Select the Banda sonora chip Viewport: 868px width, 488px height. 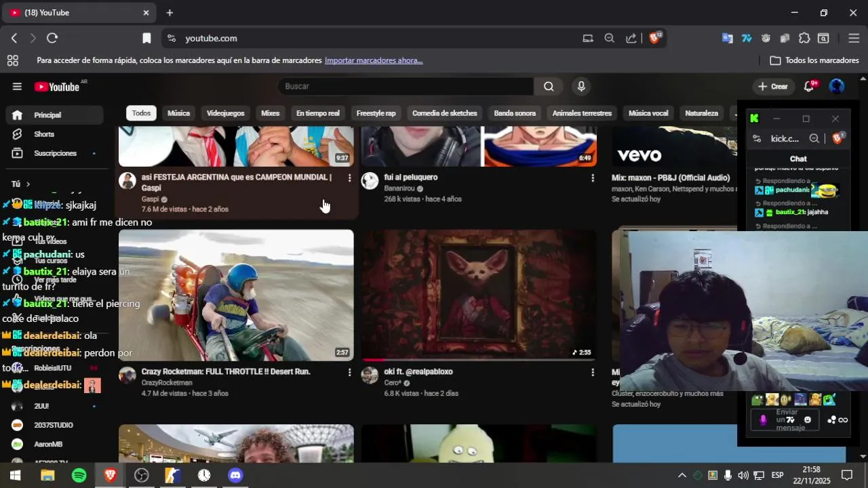coord(515,113)
